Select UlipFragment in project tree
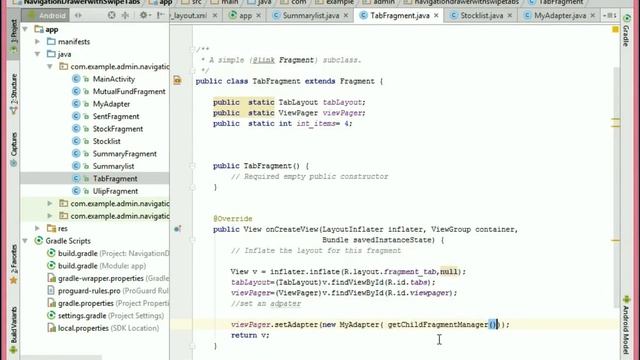 115,191
